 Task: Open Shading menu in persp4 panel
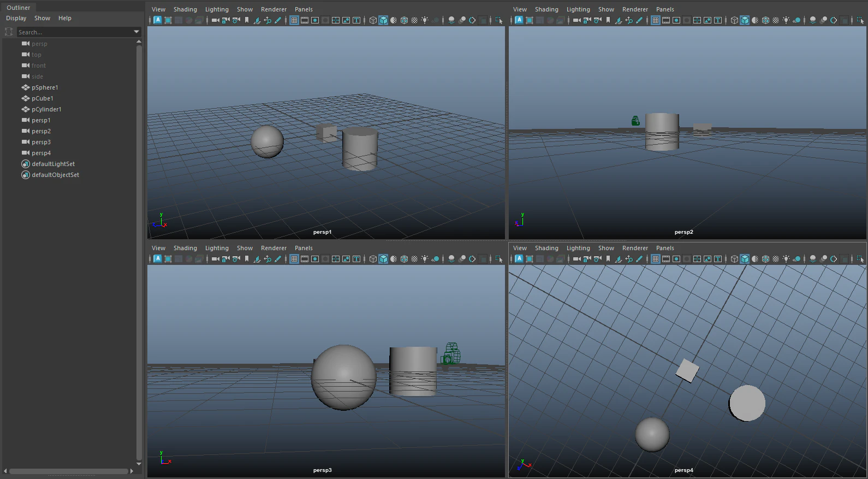point(546,248)
